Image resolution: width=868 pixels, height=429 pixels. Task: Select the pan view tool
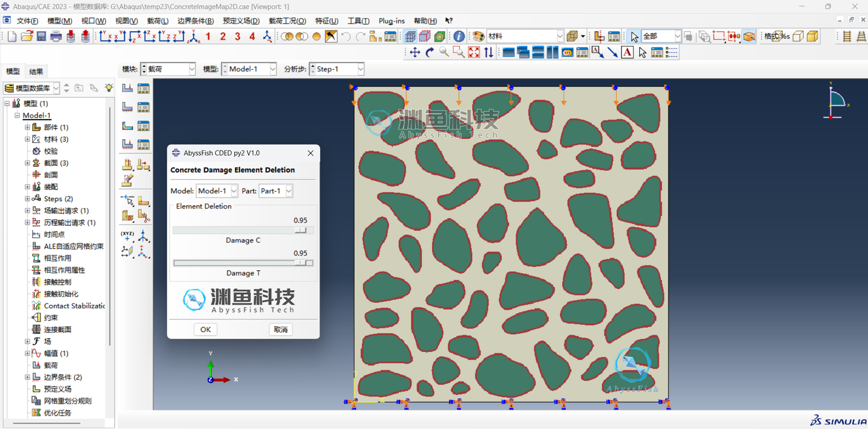[415, 52]
